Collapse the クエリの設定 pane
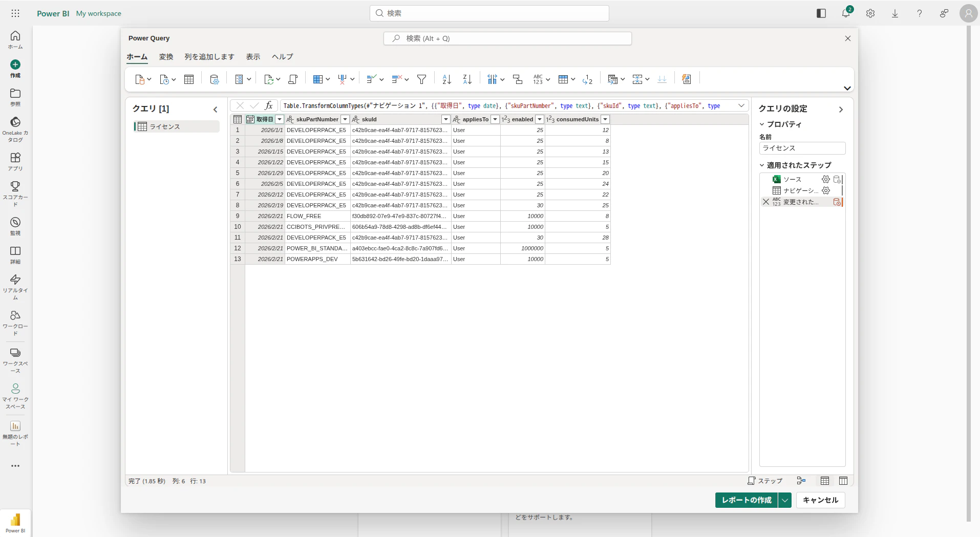980x537 pixels. 841,109
